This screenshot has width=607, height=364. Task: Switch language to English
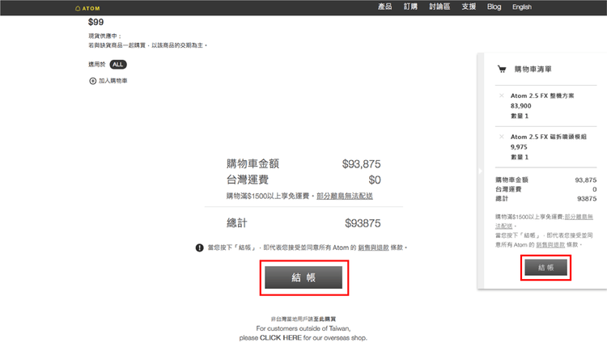[x=522, y=7]
